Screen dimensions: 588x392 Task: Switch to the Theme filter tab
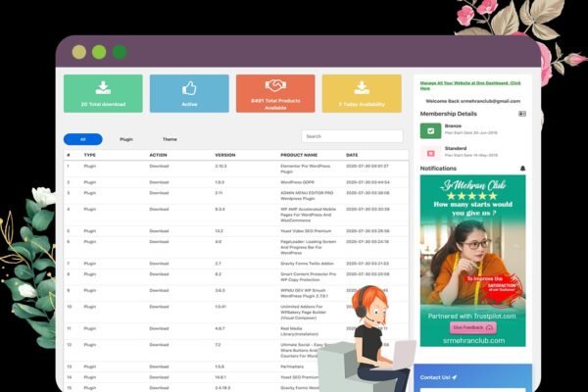tap(170, 139)
